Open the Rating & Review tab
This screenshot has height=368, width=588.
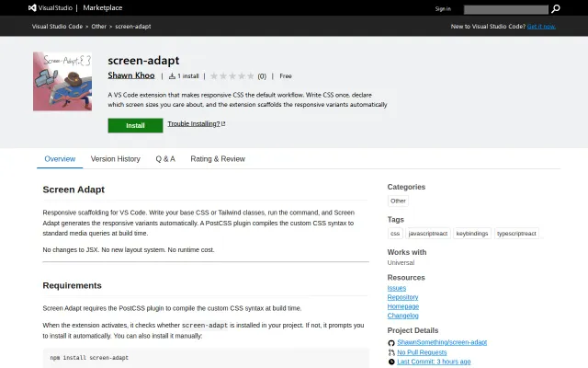218,159
